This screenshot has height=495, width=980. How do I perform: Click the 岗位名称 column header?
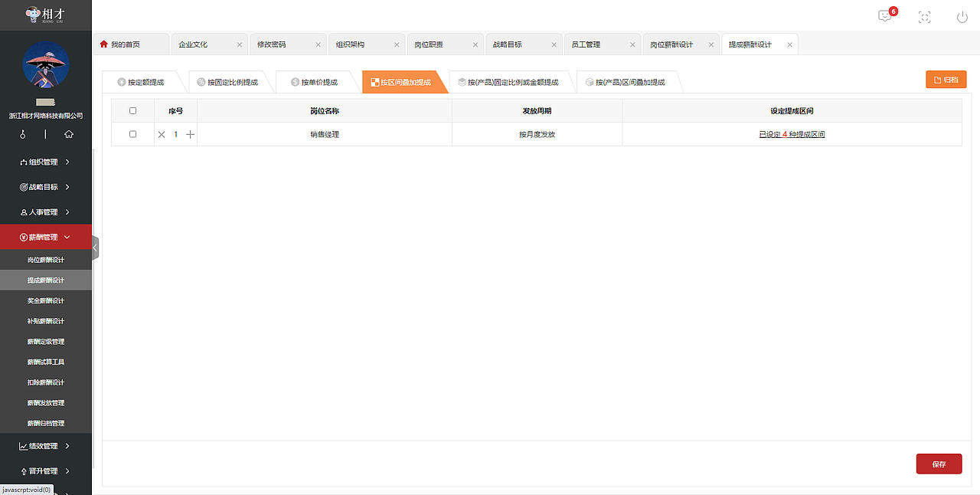(x=325, y=111)
